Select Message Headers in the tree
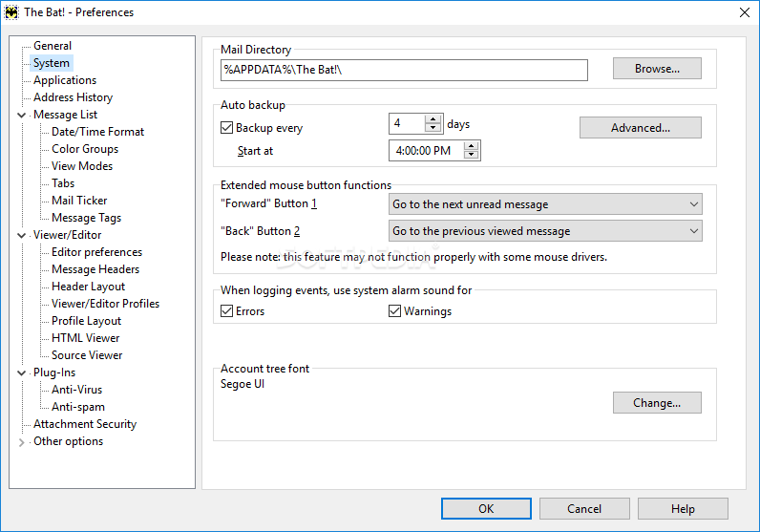760x532 pixels. [95, 269]
